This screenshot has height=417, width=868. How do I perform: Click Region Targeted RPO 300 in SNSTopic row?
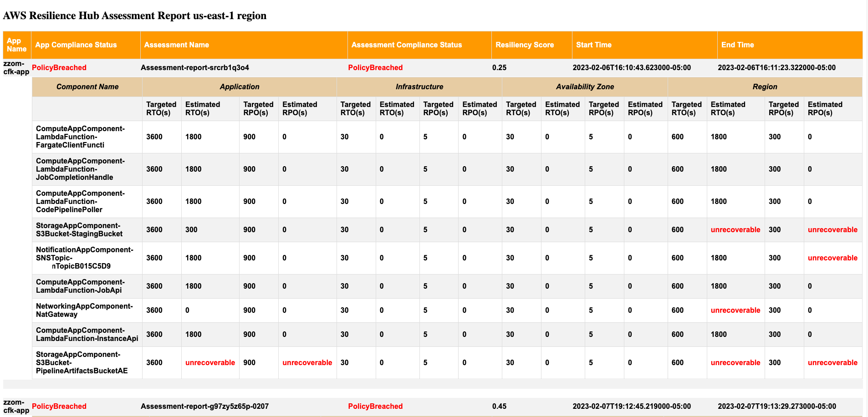[775, 258]
